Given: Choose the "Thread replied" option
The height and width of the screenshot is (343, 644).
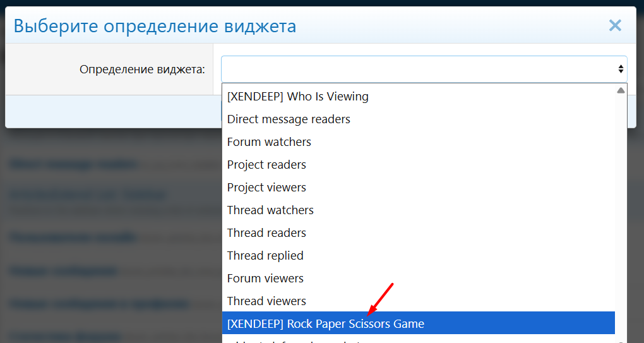Looking at the screenshot, I should pyautogui.click(x=265, y=256).
